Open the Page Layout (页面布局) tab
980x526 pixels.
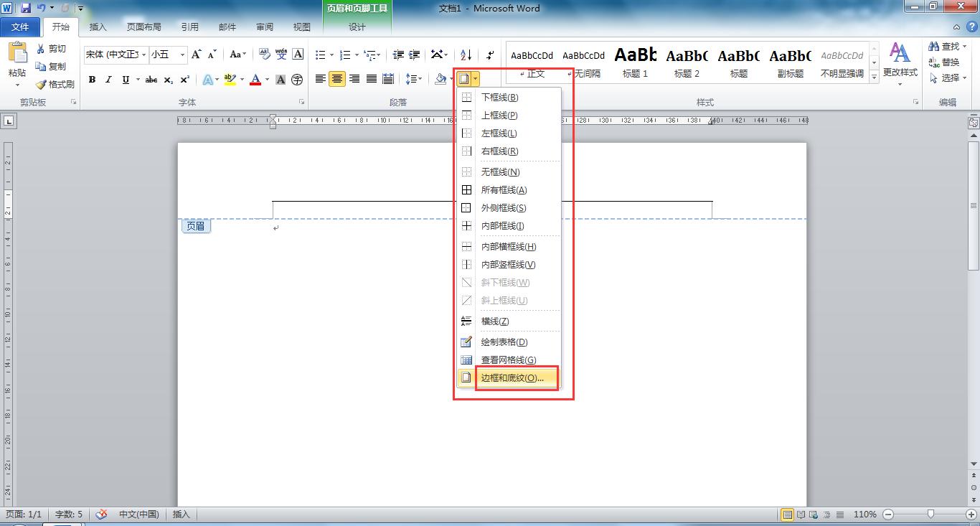[144, 27]
